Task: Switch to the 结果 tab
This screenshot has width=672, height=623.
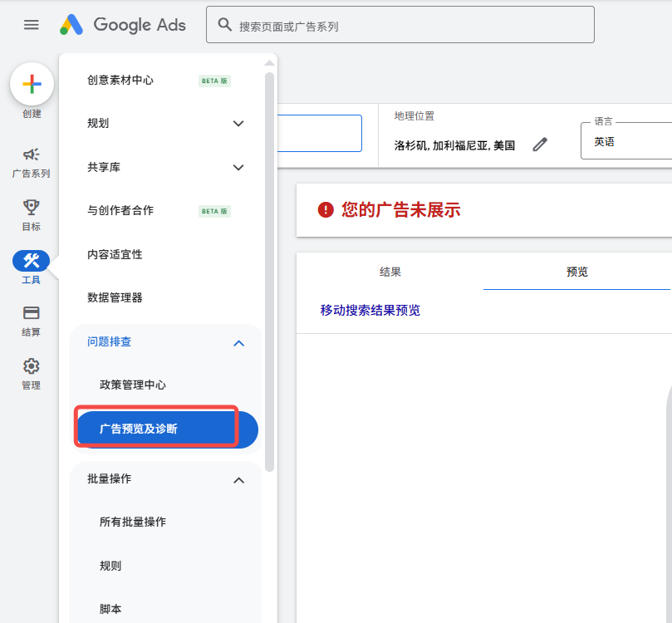Action: (x=391, y=272)
